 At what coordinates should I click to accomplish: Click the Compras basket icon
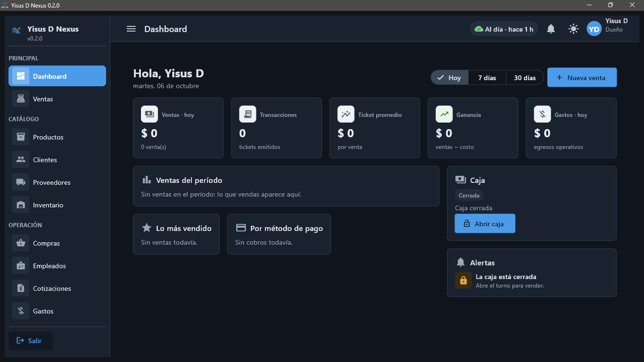pos(21,243)
